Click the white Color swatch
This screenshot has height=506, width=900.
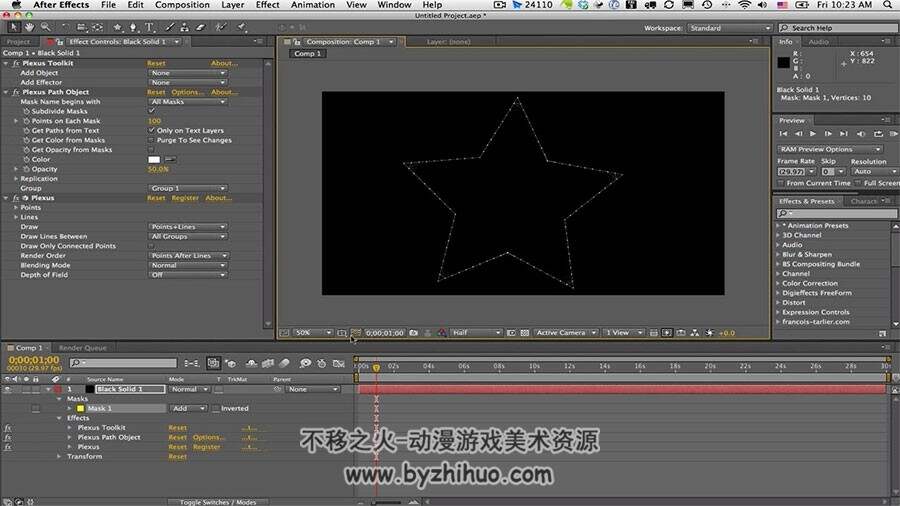[x=154, y=159]
